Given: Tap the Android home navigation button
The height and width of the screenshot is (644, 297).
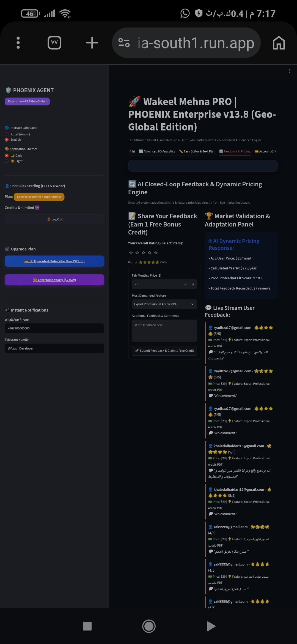Looking at the screenshot, I should (x=149, y=626).
